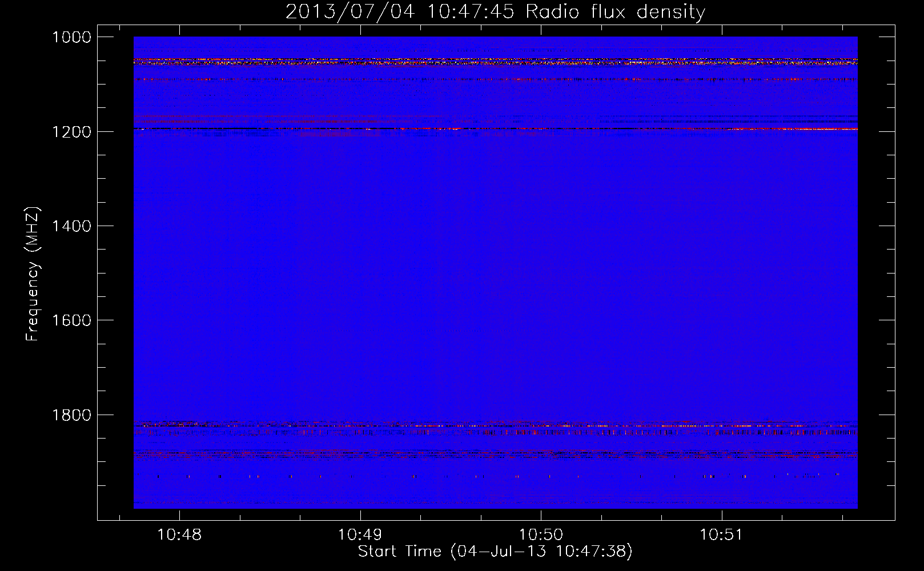Viewport: 924px width, 571px height.
Task: Click the uniform blue area at 1400 MHz
Action: (495, 226)
